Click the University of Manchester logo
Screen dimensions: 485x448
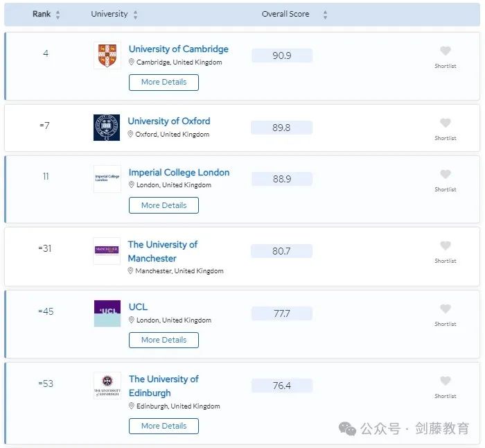(107, 251)
